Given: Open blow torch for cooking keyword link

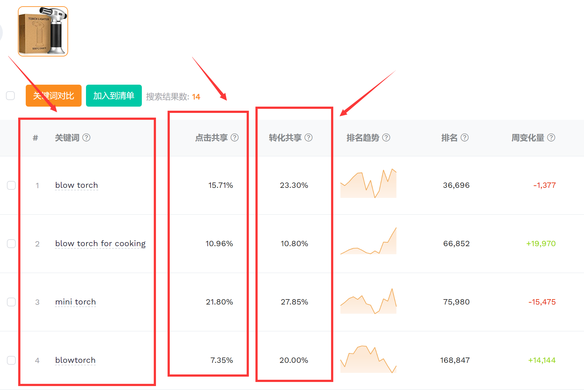Looking at the screenshot, I should 100,244.
